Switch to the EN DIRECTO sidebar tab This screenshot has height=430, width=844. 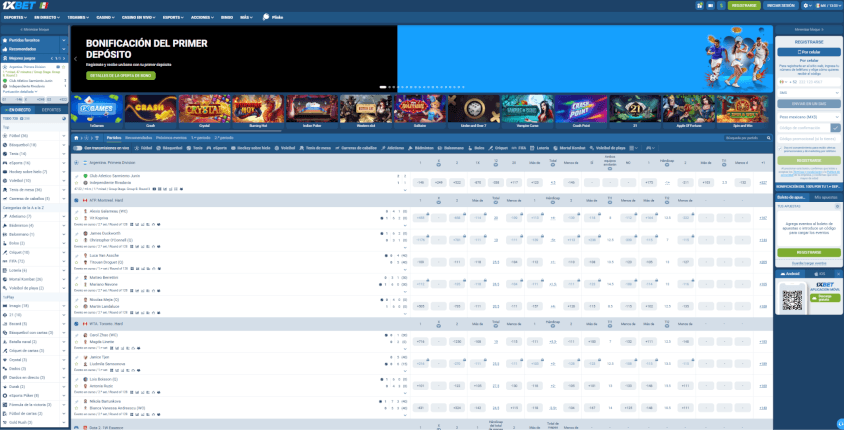(x=18, y=110)
